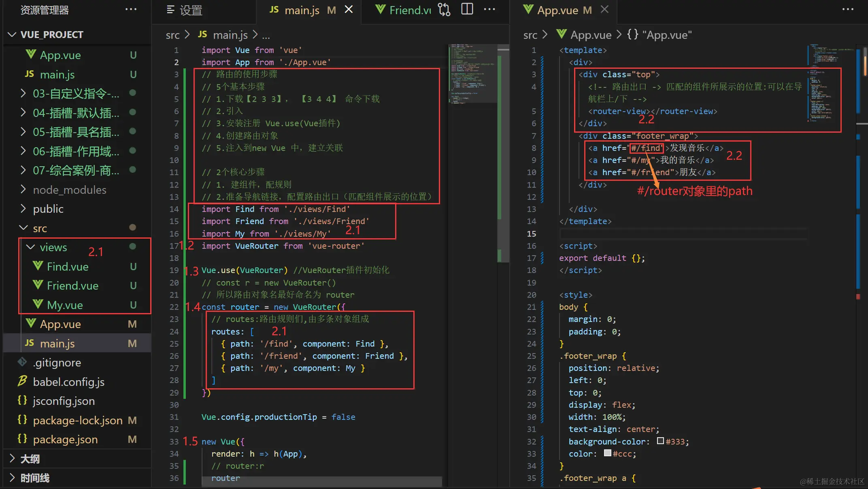Open right editor group more actions
This screenshot has width=868, height=489.
pyautogui.click(x=848, y=9)
